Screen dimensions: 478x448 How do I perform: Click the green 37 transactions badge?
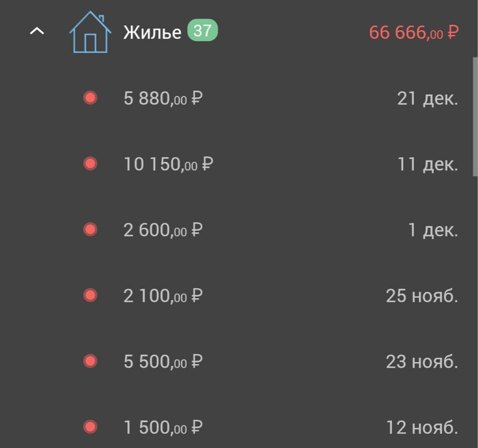(202, 31)
